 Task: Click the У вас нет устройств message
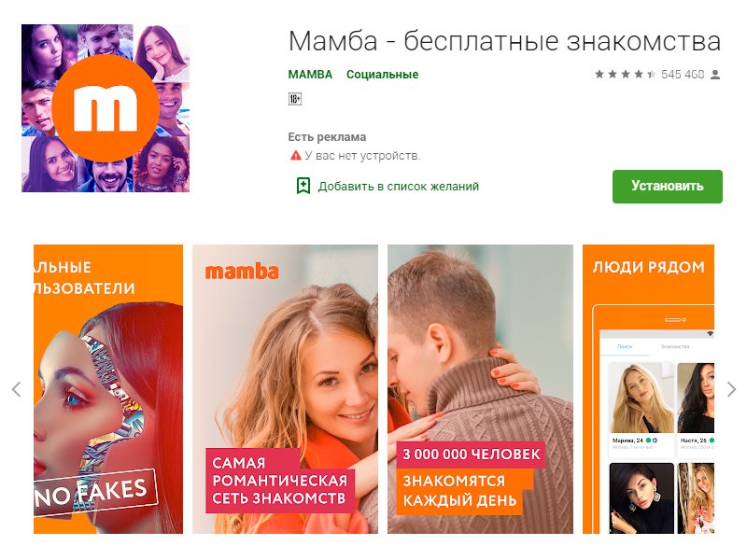point(362,156)
